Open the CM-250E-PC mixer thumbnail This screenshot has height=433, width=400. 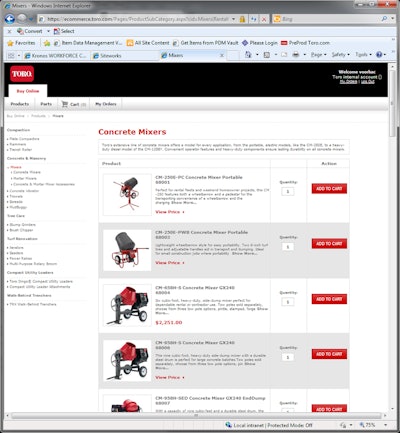(x=127, y=195)
